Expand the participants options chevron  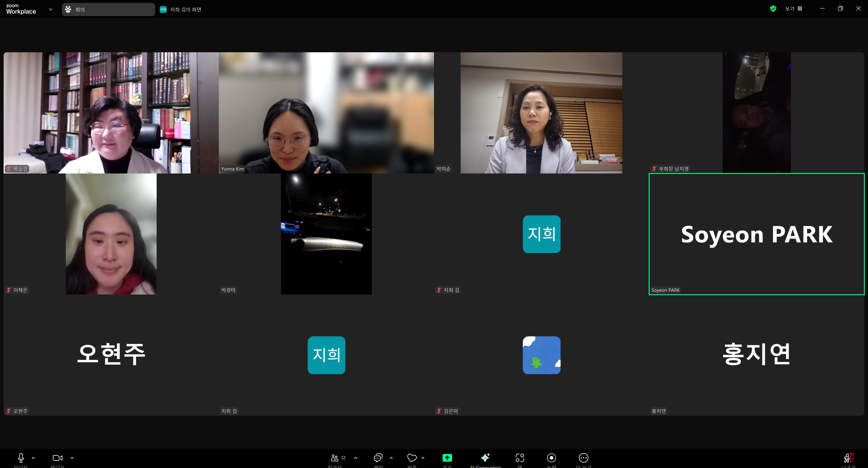(356, 458)
